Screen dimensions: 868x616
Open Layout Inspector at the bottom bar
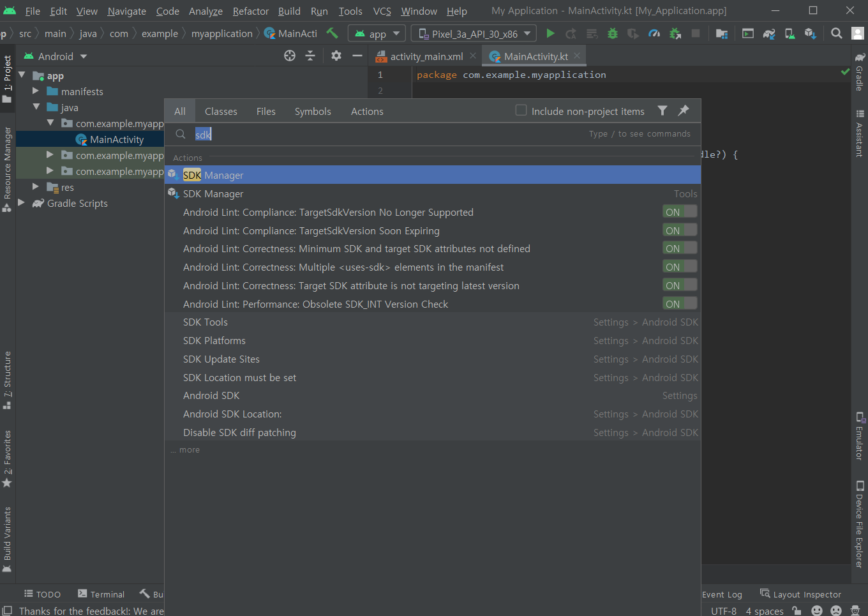(800, 594)
